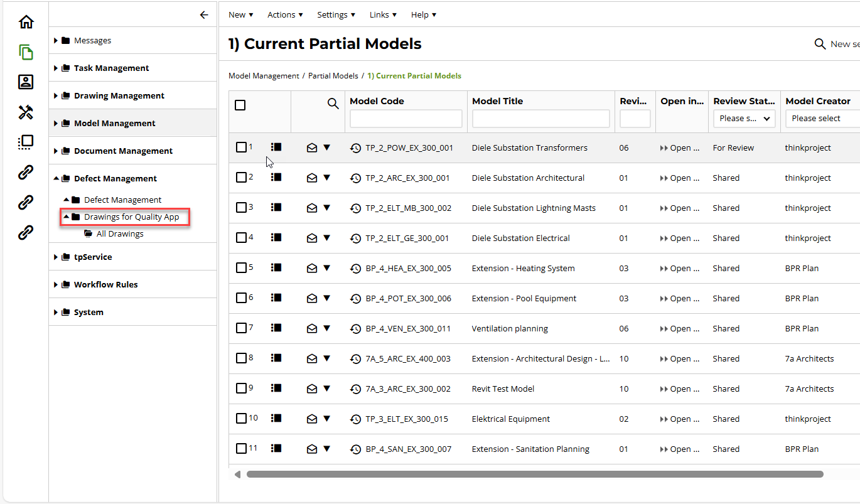This screenshot has height=504, width=860.
Task: Open row 1 action dropdown arrow
Action: click(326, 148)
